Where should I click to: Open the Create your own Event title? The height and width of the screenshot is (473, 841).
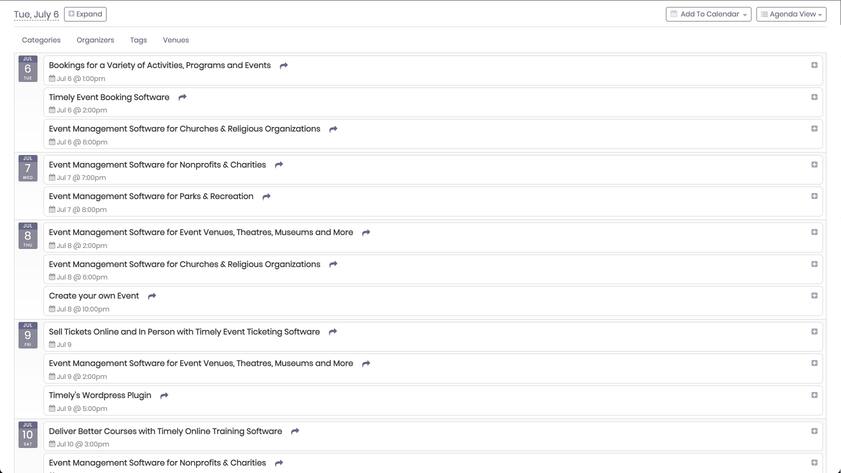pyautogui.click(x=94, y=295)
